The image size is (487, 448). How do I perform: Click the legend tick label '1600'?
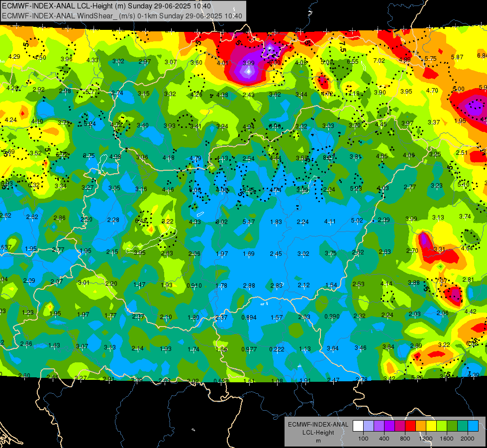click(x=446, y=439)
